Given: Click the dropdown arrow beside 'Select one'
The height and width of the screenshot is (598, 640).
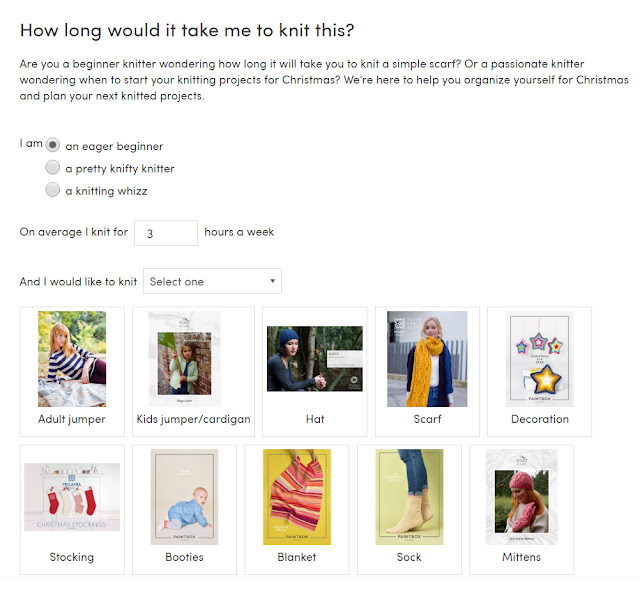Looking at the screenshot, I should tap(272, 281).
